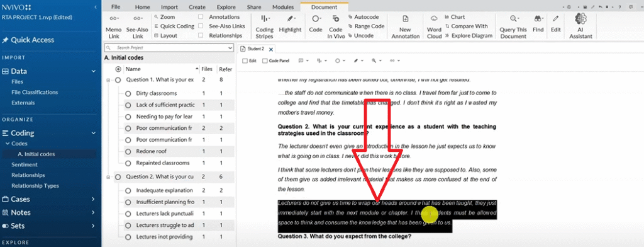Open Quick Access pin in sidebar

point(28,40)
